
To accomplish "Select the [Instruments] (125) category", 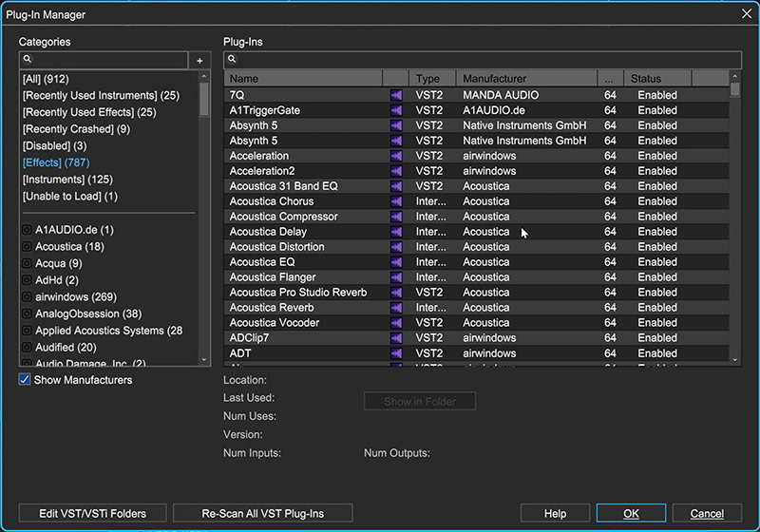I will click(67, 180).
